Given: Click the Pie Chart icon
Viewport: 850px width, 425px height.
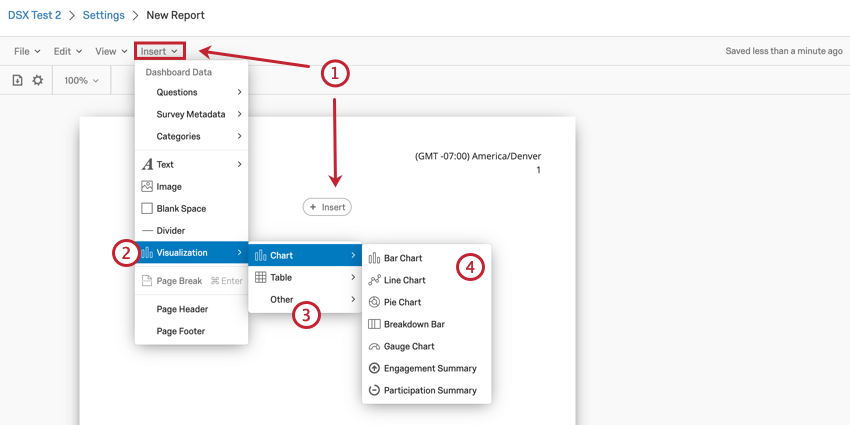Looking at the screenshot, I should coord(374,302).
